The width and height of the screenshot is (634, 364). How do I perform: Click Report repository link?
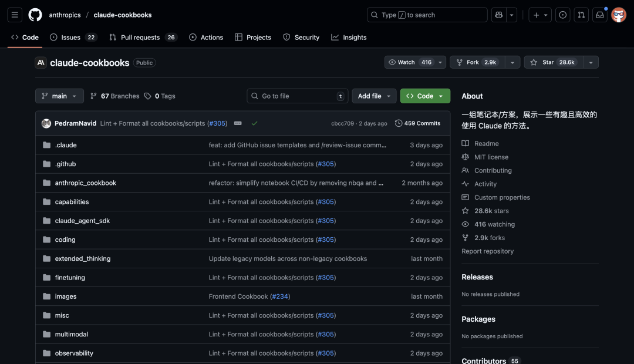pyautogui.click(x=488, y=251)
